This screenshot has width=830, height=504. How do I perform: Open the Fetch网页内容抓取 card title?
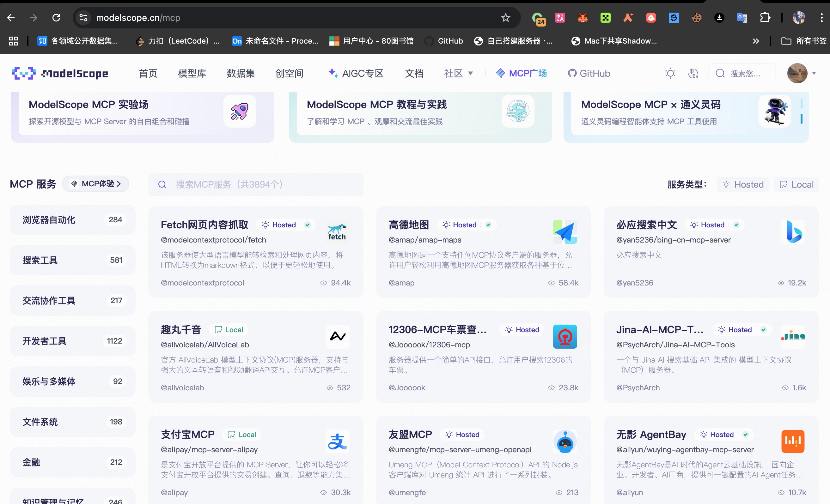(204, 225)
